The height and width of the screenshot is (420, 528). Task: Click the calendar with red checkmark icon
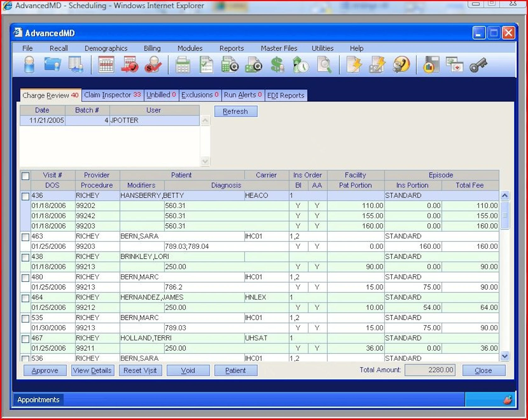click(x=129, y=65)
